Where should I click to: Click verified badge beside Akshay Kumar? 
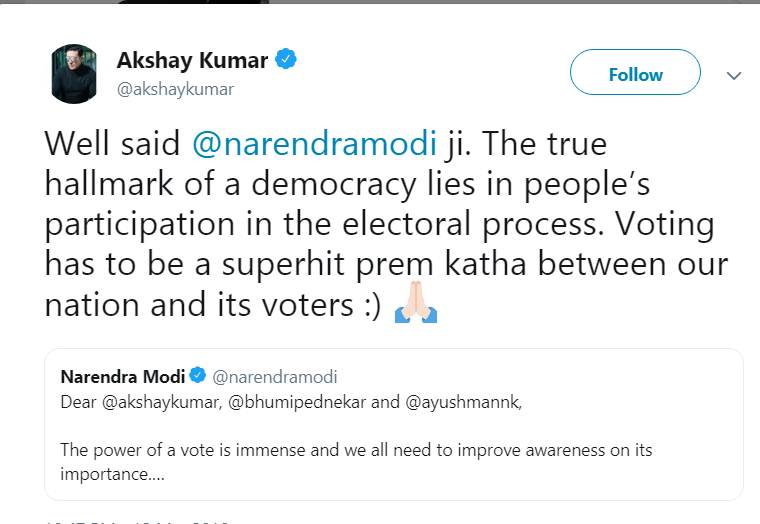(286, 60)
